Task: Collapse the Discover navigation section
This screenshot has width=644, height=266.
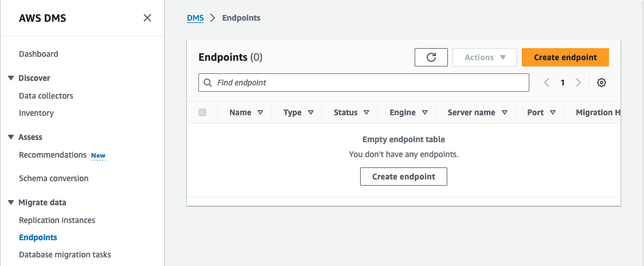Action: tap(11, 78)
